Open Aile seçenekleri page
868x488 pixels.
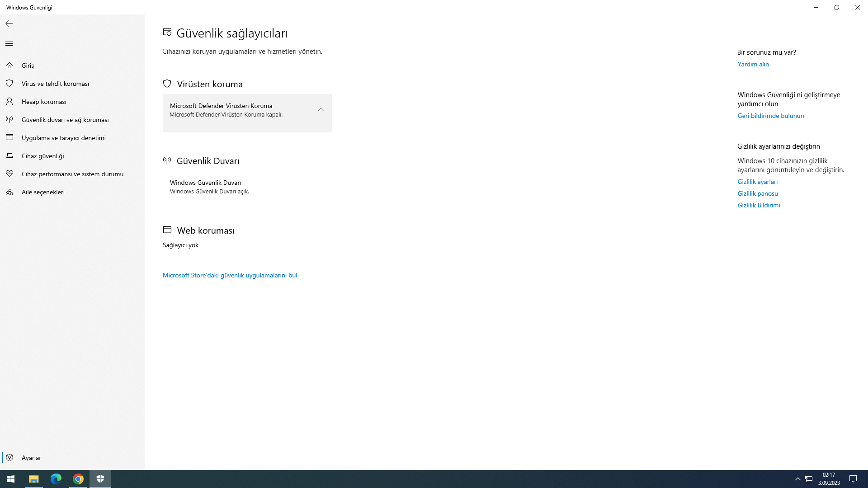43,192
